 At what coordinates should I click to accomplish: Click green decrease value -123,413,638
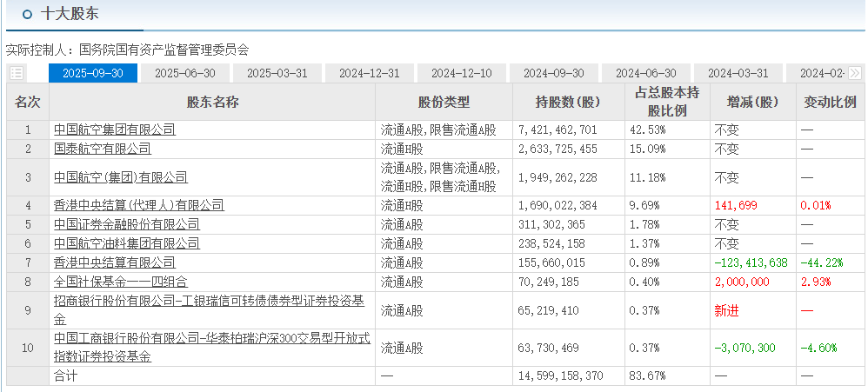751,262
